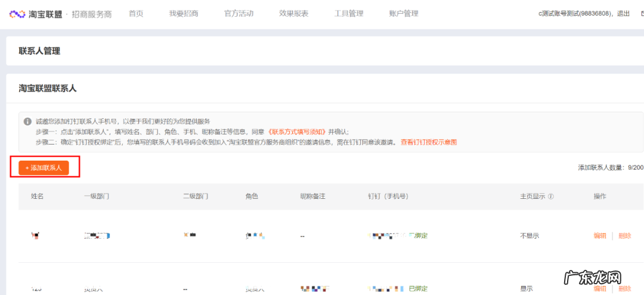Open the 我要招商 menu

(x=184, y=14)
